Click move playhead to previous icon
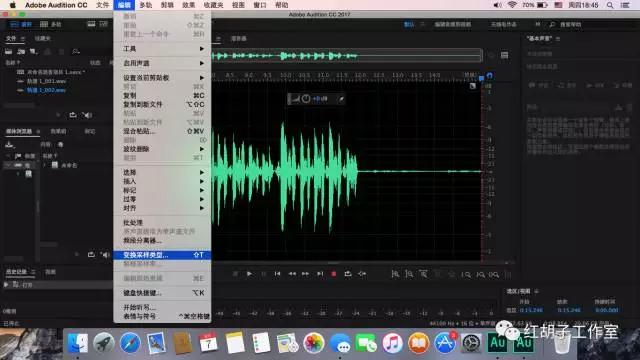The width and height of the screenshot is (640, 360). (x=278, y=274)
